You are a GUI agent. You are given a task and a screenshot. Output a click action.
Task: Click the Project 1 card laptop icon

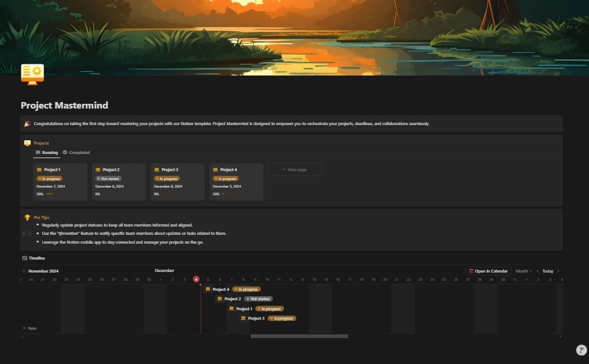39,170
